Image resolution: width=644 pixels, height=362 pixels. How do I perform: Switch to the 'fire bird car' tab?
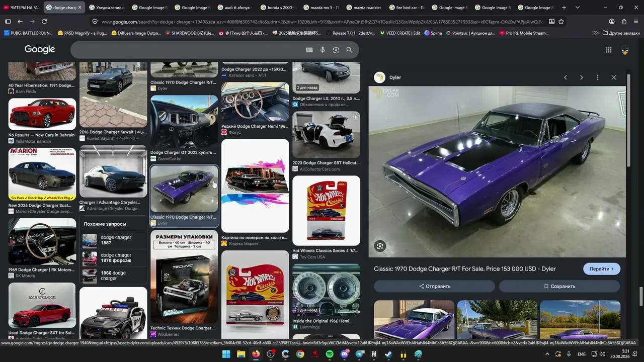point(407,8)
